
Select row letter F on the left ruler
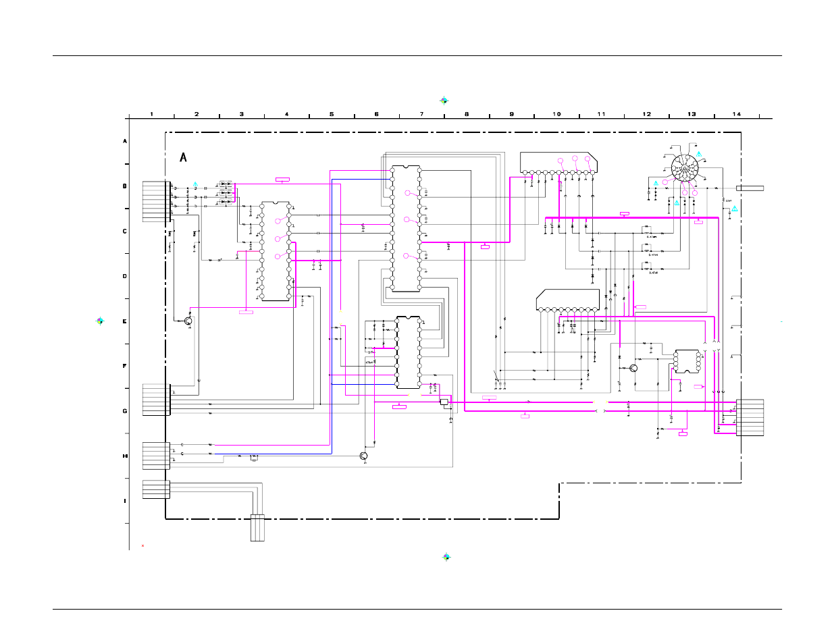124,366
